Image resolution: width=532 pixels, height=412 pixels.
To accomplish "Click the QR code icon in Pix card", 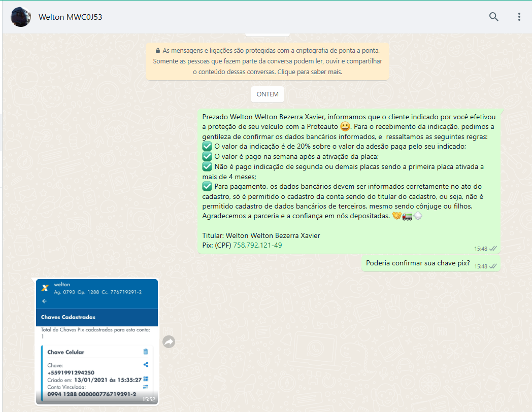I will click(x=146, y=379).
